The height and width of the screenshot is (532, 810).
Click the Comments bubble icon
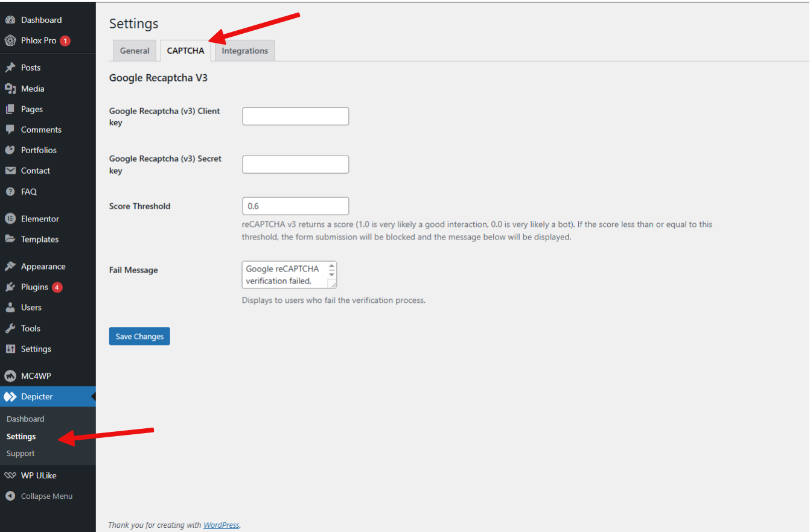(x=10, y=130)
